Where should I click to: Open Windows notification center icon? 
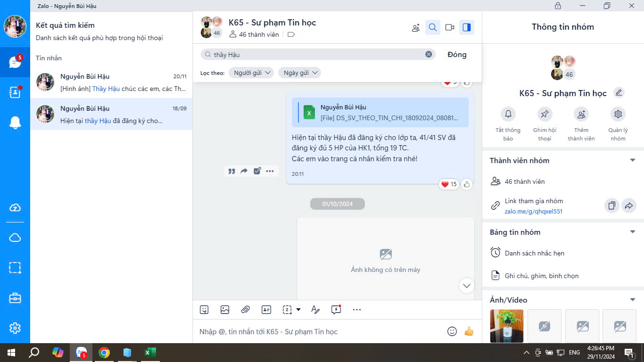(629, 353)
